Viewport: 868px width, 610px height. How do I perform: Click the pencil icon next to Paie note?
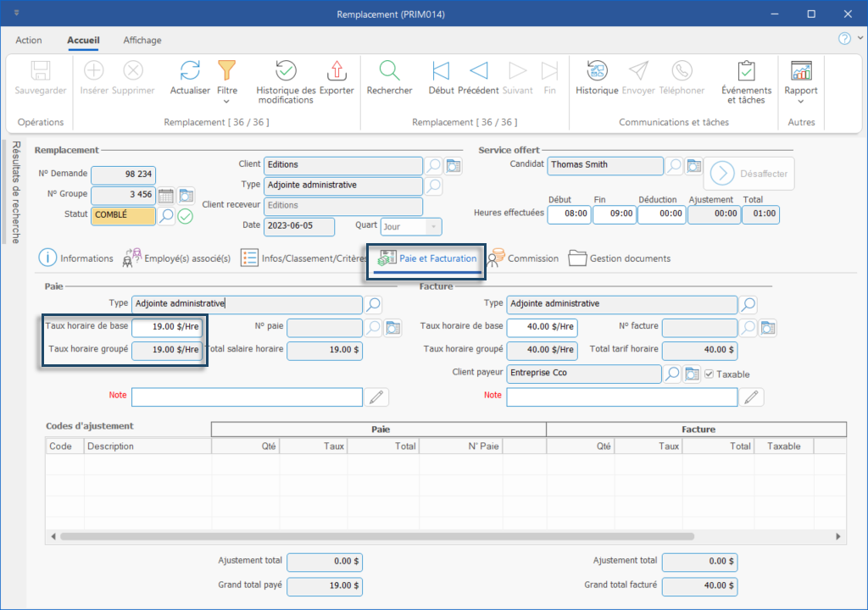click(376, 396)
